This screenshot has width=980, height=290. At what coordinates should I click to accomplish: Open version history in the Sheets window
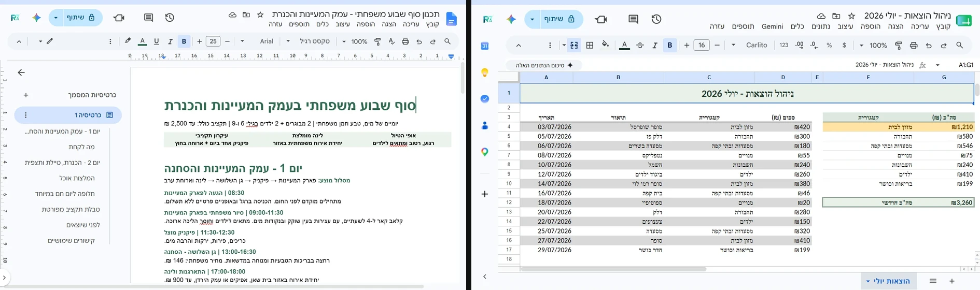(656, 19)
